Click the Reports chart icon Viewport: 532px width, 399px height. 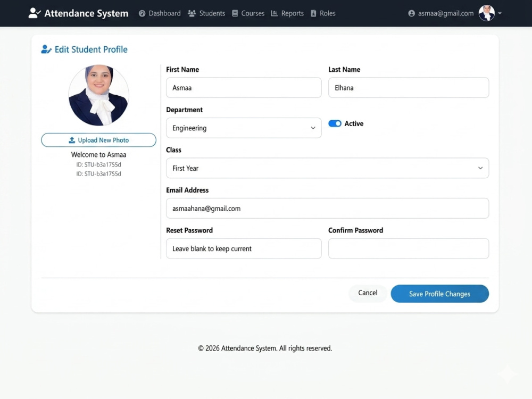(275, 13)
